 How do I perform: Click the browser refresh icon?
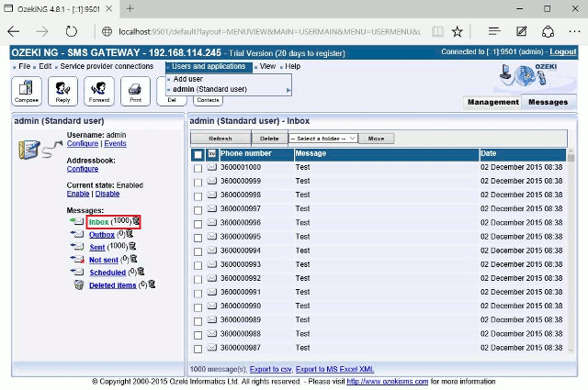(x=72, y=31)
